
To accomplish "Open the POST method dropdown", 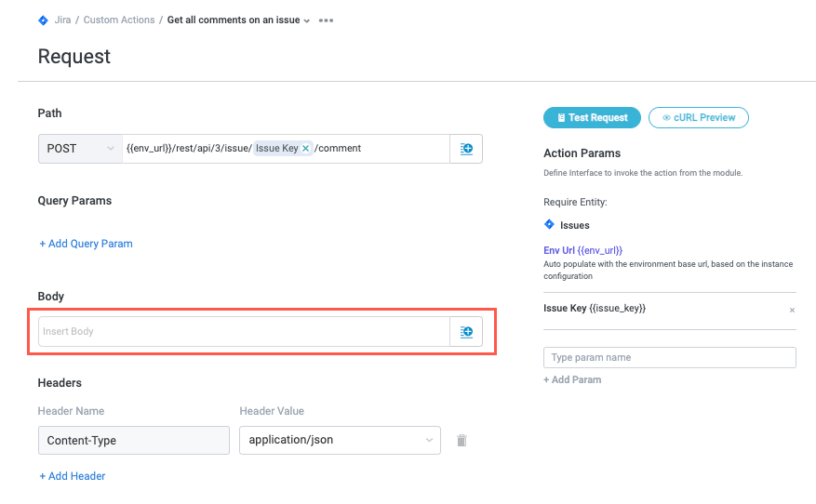I will point(79,149).
